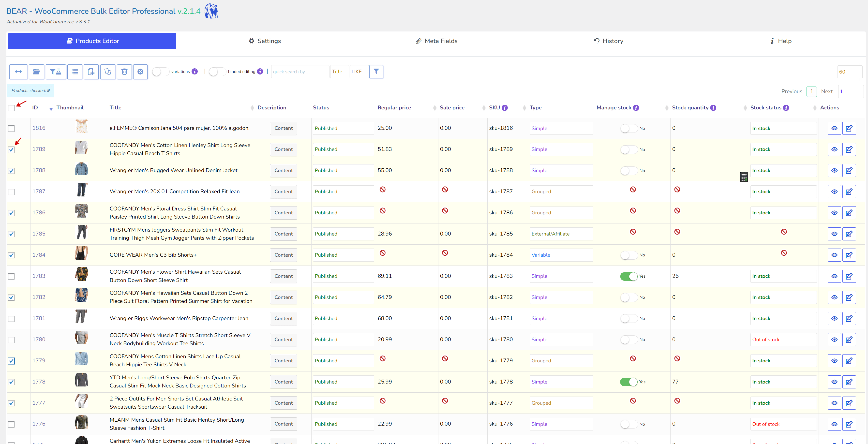Click page number 1 button
The image size is (868, 444).
[x=811, y=92]
